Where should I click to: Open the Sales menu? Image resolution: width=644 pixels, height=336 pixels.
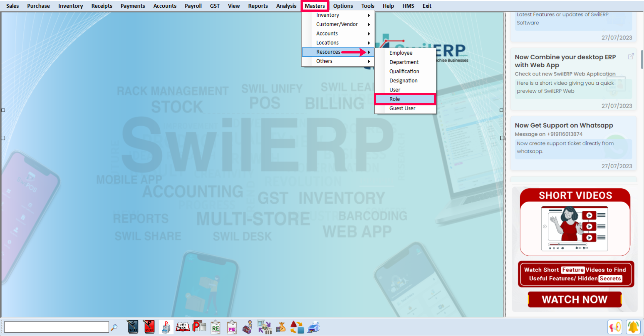[x=12, y=6]
